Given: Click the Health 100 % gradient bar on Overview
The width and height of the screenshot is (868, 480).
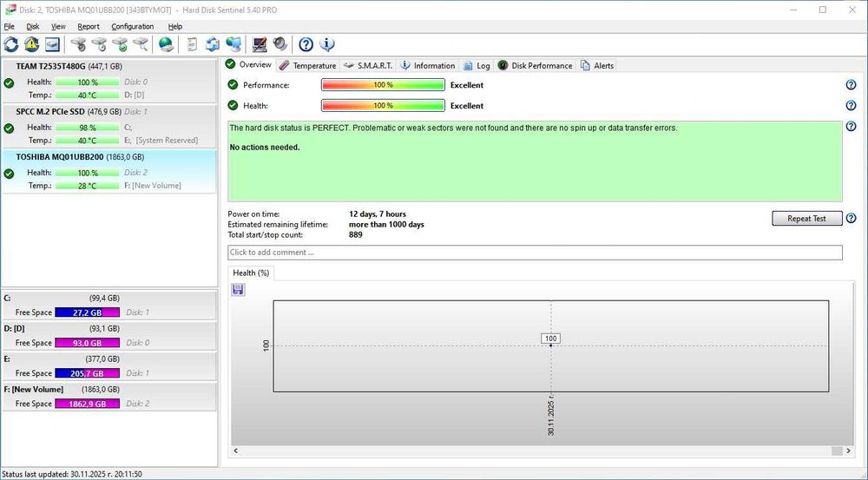Looking at the screenshot, I should point(383,105).
